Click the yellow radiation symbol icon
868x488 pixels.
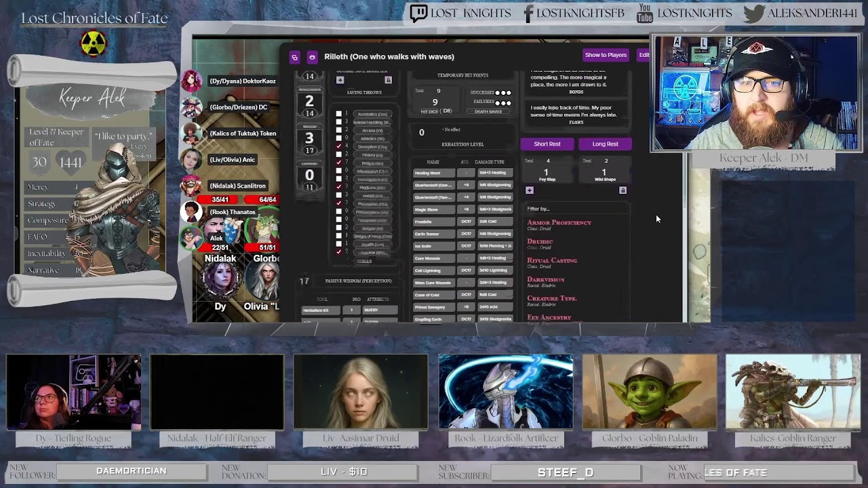coord(94,43)
